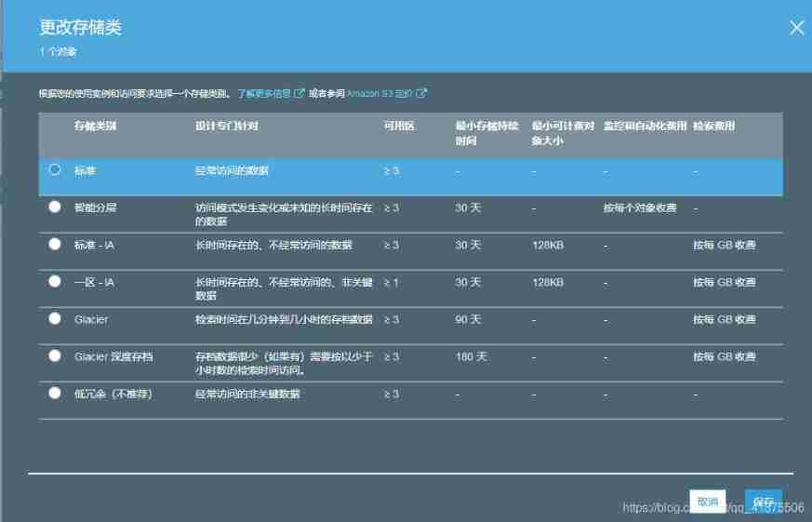
Task: Close the 更改存储类 dialog with X
Action: (x=796, y=28)
